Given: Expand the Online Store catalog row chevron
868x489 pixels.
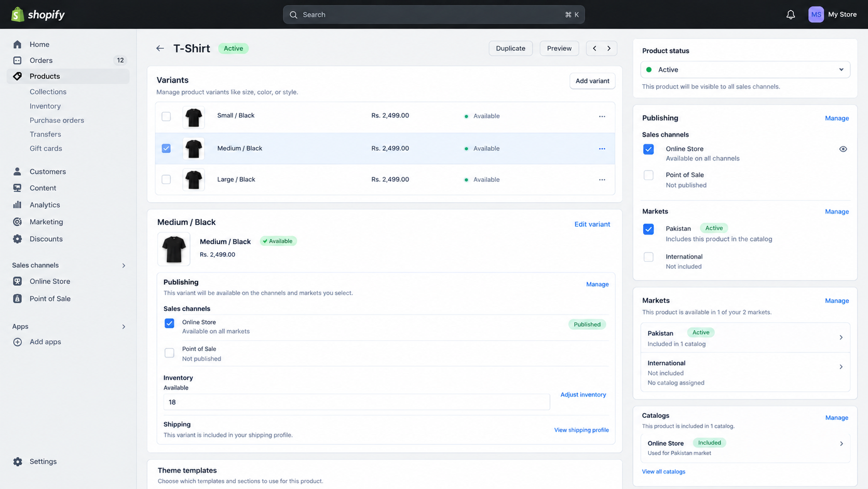Looking at the screenshot, I should [x=841, y=444].
